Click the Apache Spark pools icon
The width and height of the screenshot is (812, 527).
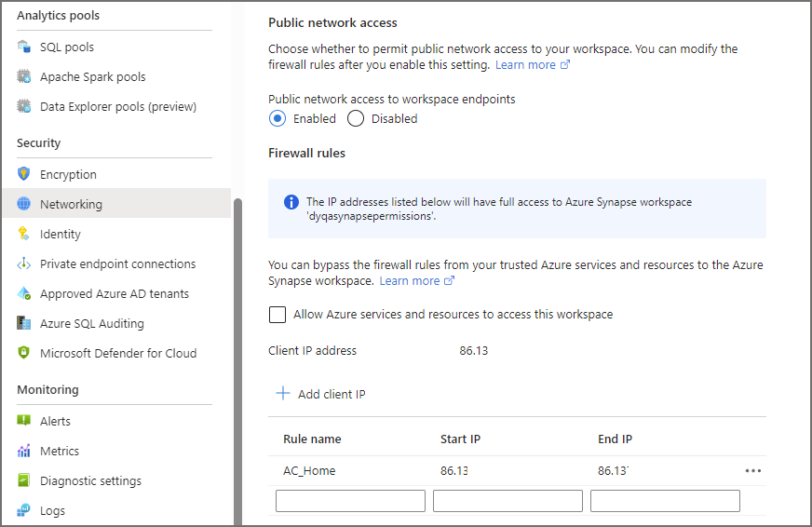(x=24, y=76)
